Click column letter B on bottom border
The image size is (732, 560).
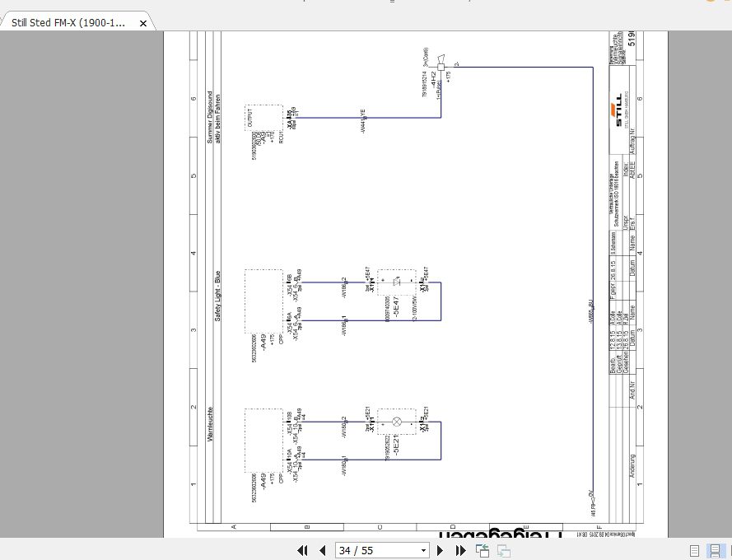tap(306, 527)
